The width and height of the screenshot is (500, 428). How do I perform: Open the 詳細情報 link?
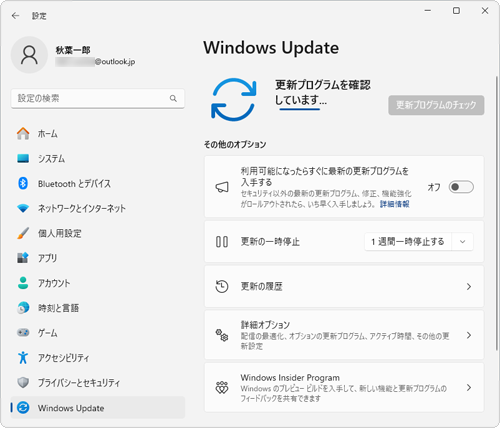[395, 204]
